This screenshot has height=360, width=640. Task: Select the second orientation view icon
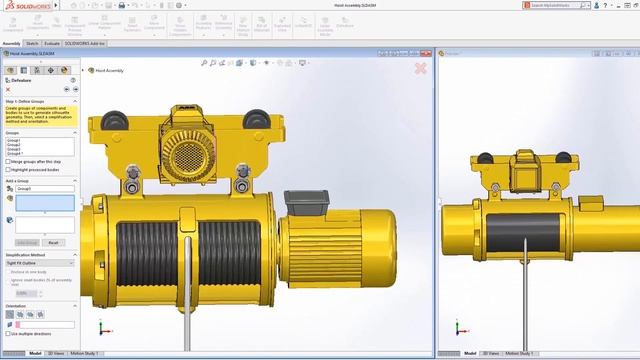20,314
